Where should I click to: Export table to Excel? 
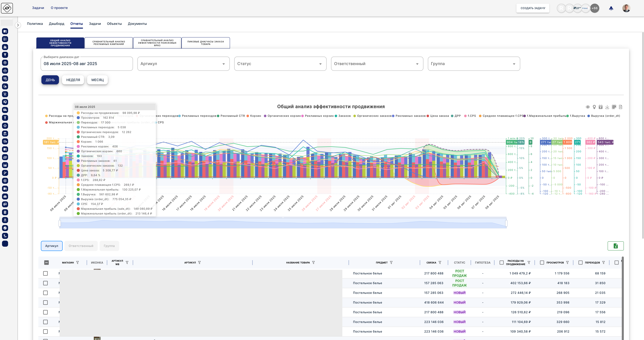(615, 246)
